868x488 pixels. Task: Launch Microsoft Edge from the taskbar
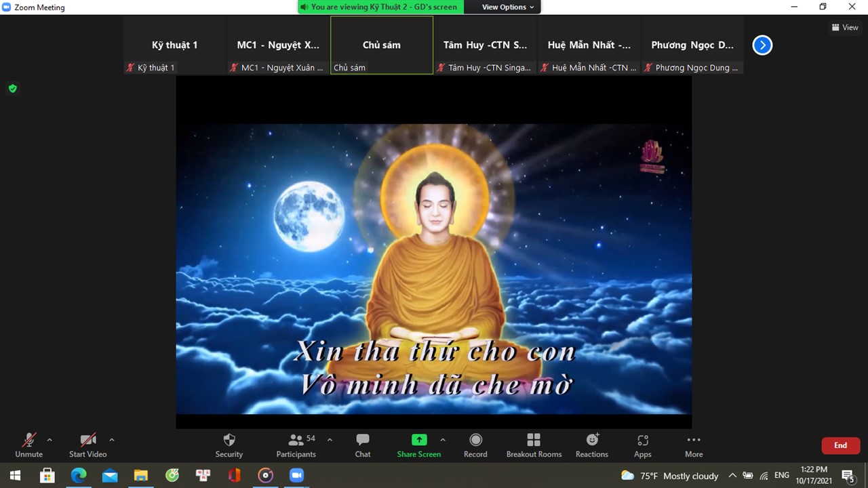[79, 476]
